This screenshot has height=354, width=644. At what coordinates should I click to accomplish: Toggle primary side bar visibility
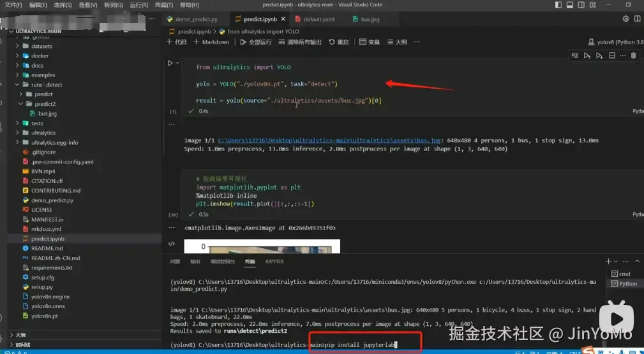click(558, 5)
